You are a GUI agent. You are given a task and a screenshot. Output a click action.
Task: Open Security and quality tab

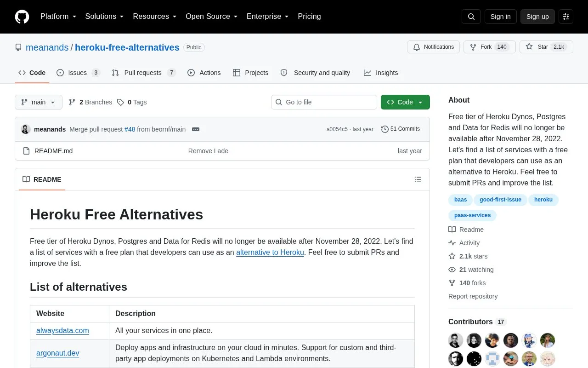(315, 73)
